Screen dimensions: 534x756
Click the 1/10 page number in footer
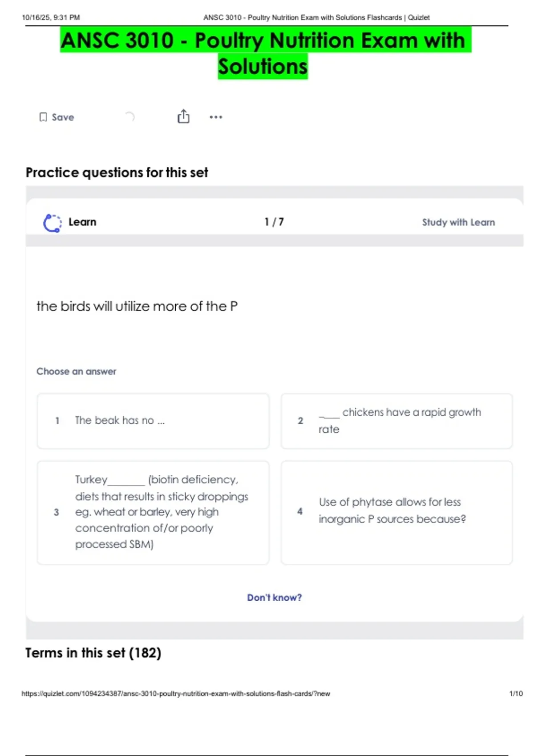[x=516, y=694]
